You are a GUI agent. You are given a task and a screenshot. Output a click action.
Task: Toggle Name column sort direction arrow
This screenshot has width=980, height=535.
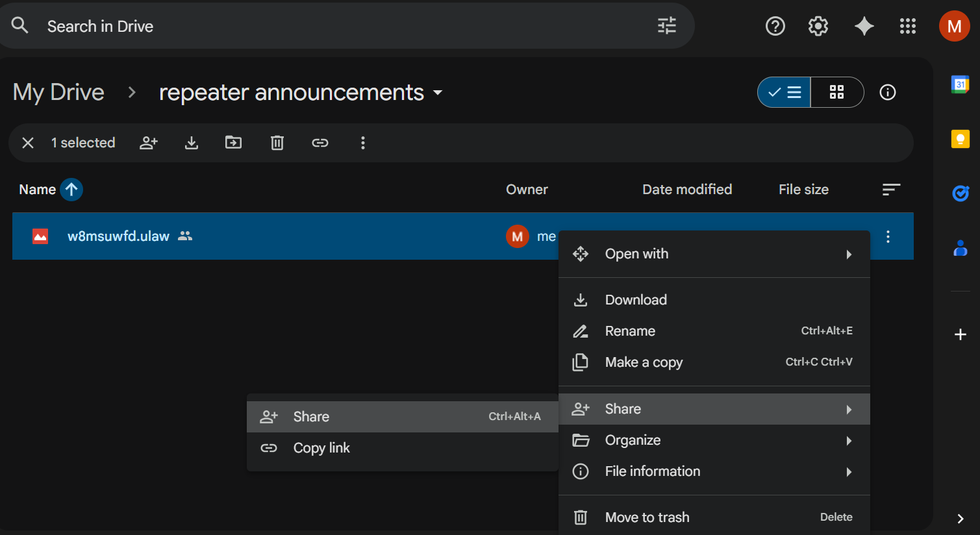[x=71, y=190]
